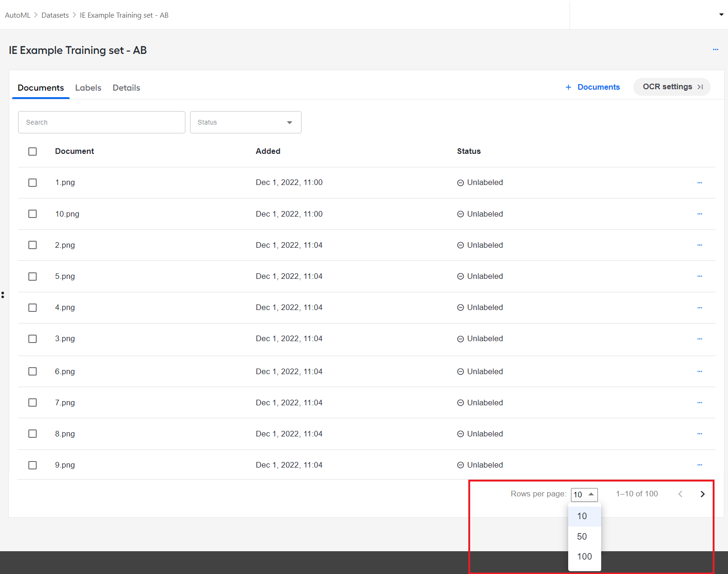Open the top-right account dropdown arrow
Viewport: 728px width, 574px height.
[x=721, y=15]
